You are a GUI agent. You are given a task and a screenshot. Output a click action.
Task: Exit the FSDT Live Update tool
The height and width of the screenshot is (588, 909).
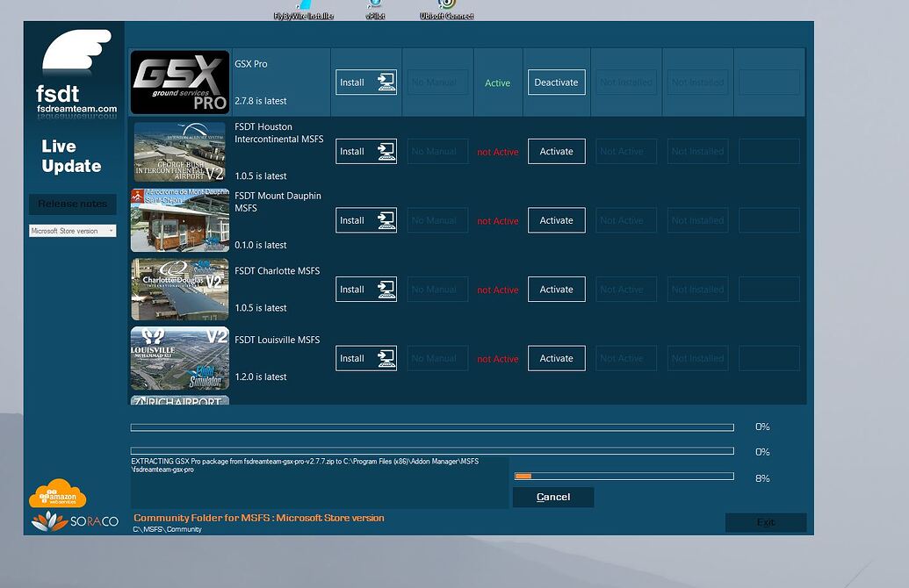[765, 522]
